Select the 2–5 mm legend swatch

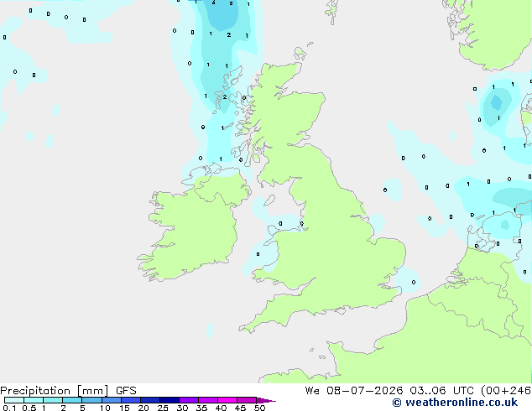pos(72,400)
